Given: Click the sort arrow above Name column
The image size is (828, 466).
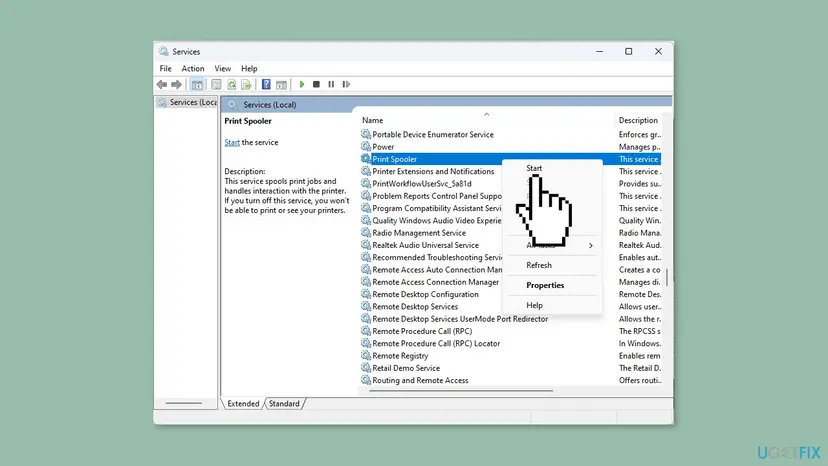Looking at the screenshot, I should (x=486, y=114).
